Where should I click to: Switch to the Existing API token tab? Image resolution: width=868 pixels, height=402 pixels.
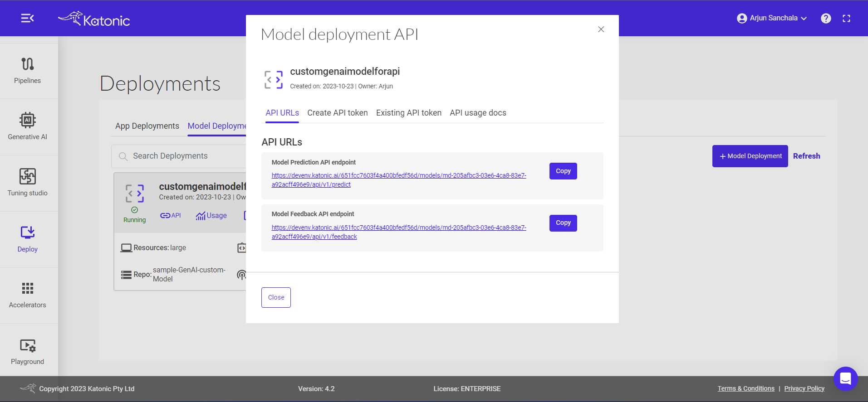[408, 113]
